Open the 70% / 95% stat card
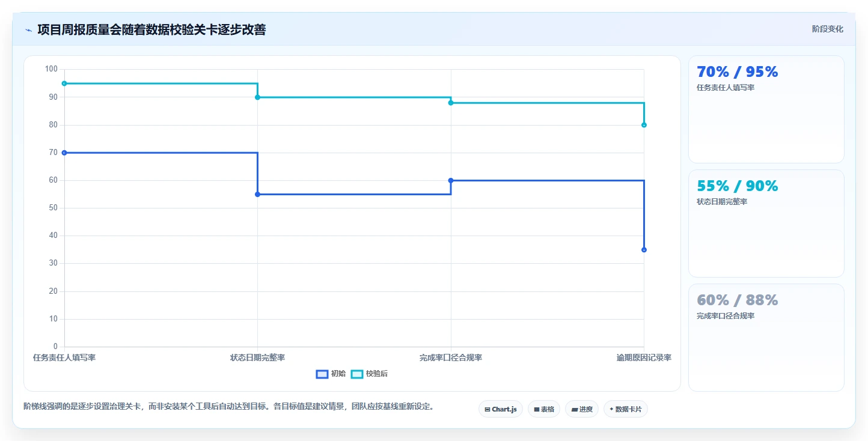This screenshot has height=441, width=868. (x=766, y=109)
